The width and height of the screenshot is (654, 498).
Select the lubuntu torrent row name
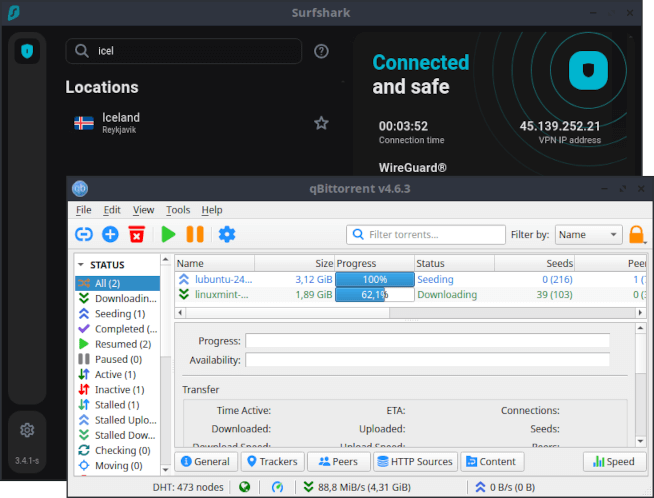[223, 279]
